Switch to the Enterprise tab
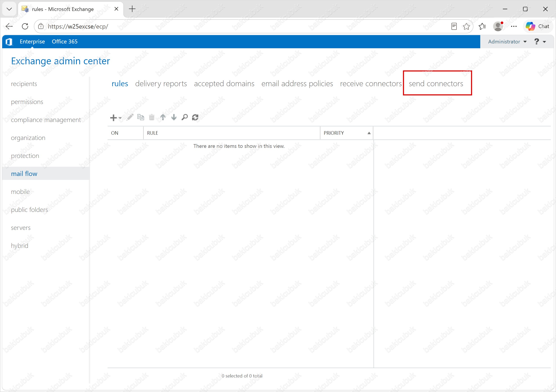The image size is (556, 392). 32,42
